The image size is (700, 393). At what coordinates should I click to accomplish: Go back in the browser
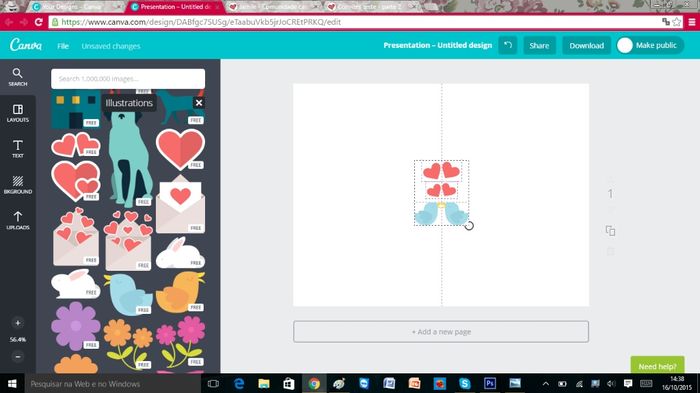pyautogui.click(x=9, y=22)
